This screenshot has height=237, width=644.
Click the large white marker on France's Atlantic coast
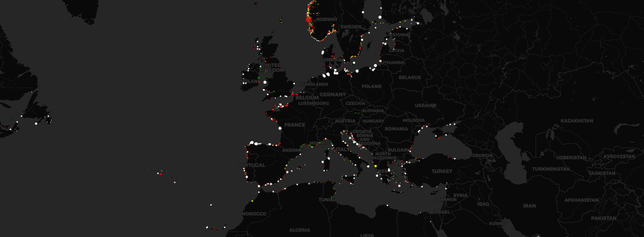(x=280, y=128)
